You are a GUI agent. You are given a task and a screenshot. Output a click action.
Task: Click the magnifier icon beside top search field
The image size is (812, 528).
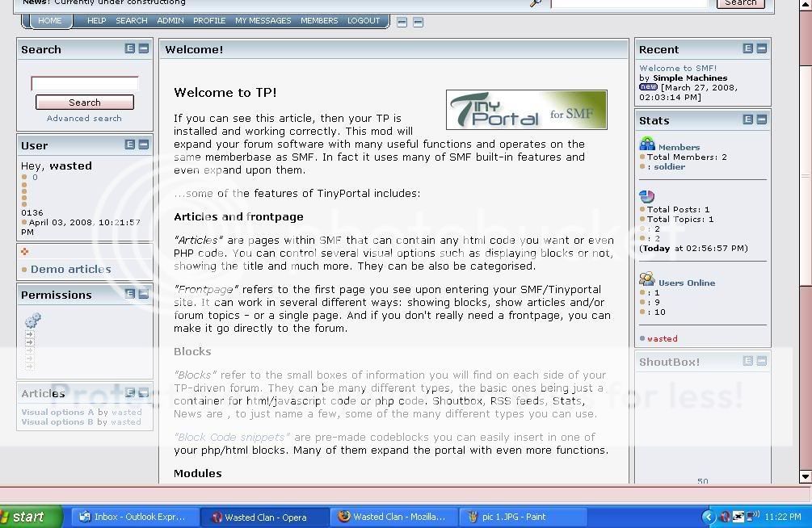536,3
